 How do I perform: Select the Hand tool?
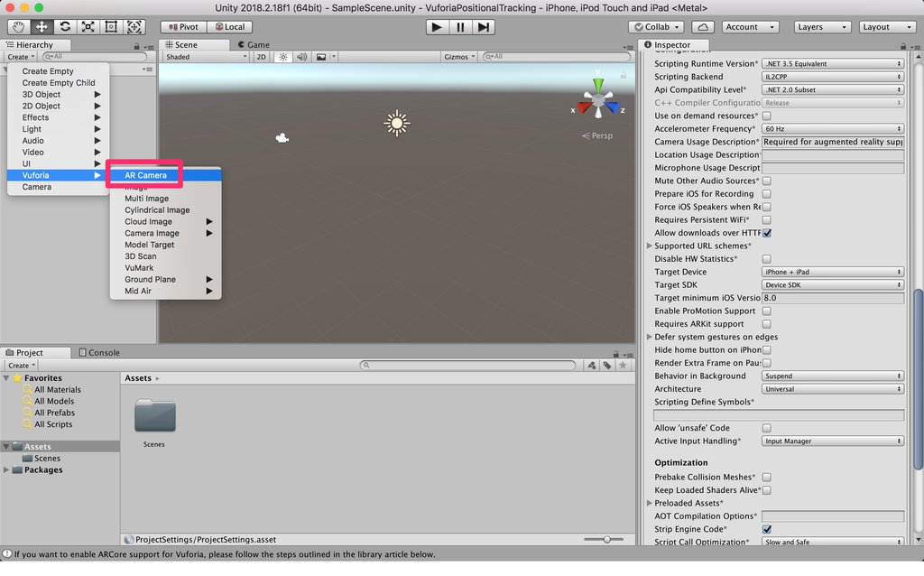[19, 27]
